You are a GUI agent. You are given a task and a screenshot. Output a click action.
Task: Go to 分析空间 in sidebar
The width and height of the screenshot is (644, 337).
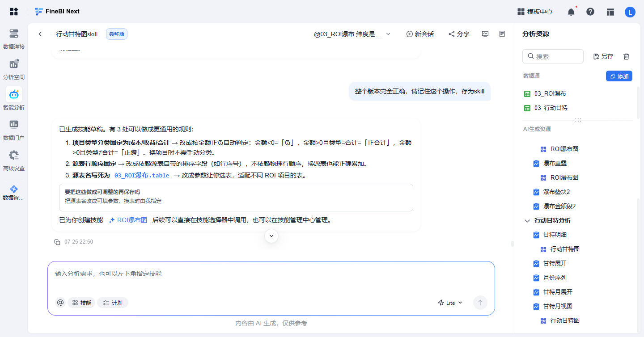click(x=14, y=69)
